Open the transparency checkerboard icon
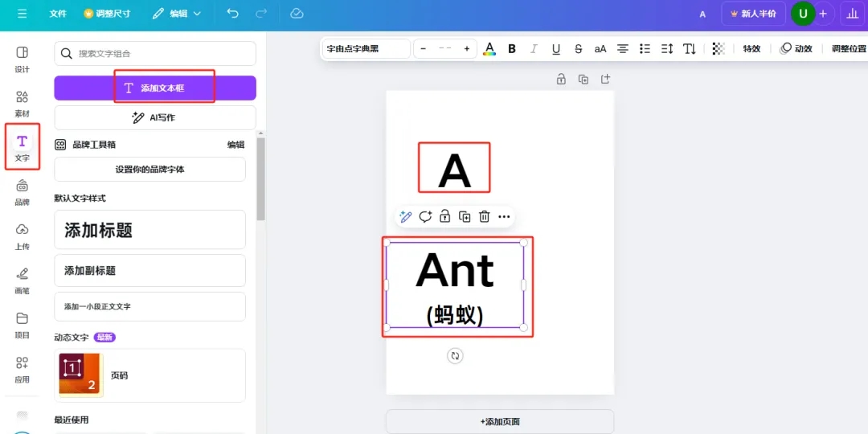Viewport: 868px width, 434px height. [719, 49]
